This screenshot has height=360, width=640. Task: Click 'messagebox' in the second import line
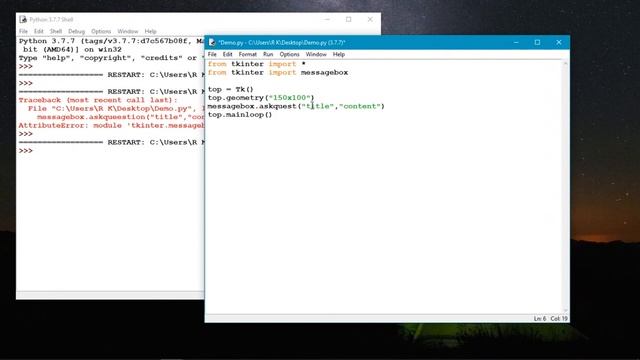click(x=324, y=73)
